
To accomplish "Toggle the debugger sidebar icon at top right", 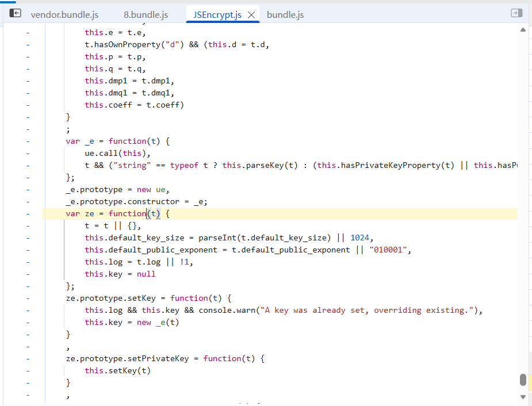I will point(516,13).
